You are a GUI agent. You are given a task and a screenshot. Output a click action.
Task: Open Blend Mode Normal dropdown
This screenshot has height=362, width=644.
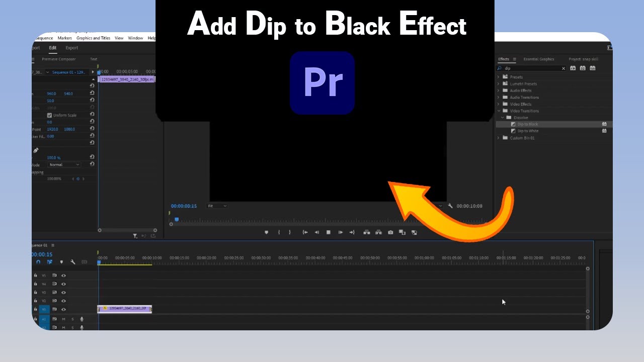tap(64, 165)
